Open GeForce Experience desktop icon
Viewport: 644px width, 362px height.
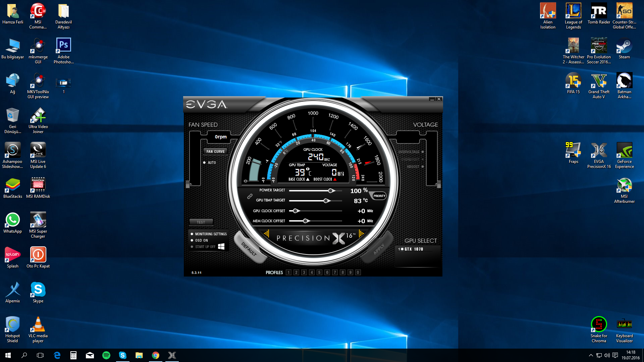click(x=624, y=155)
